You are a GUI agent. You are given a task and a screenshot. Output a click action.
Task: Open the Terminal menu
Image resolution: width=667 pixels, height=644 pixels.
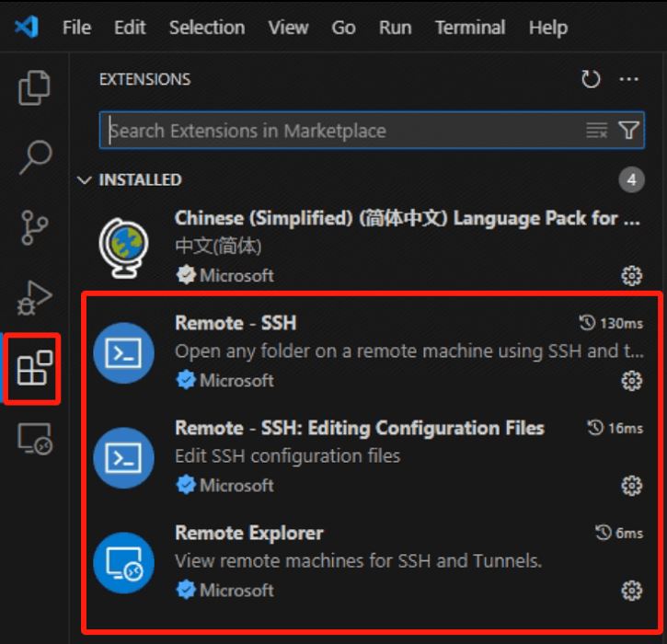coord(470,28)
